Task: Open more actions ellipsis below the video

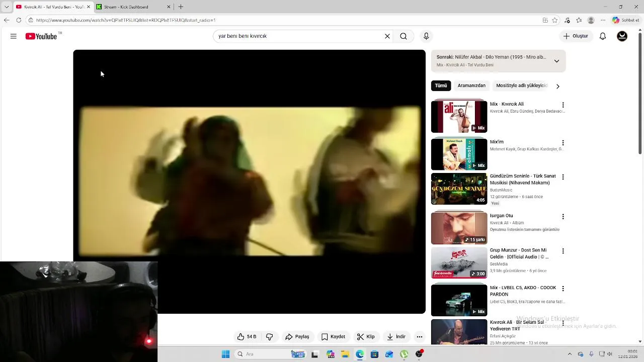Action: (x=420, y=337)
